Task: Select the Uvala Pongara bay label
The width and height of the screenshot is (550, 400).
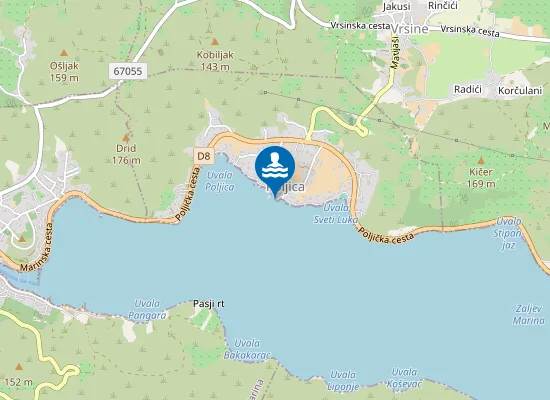Action: point(147,309)
